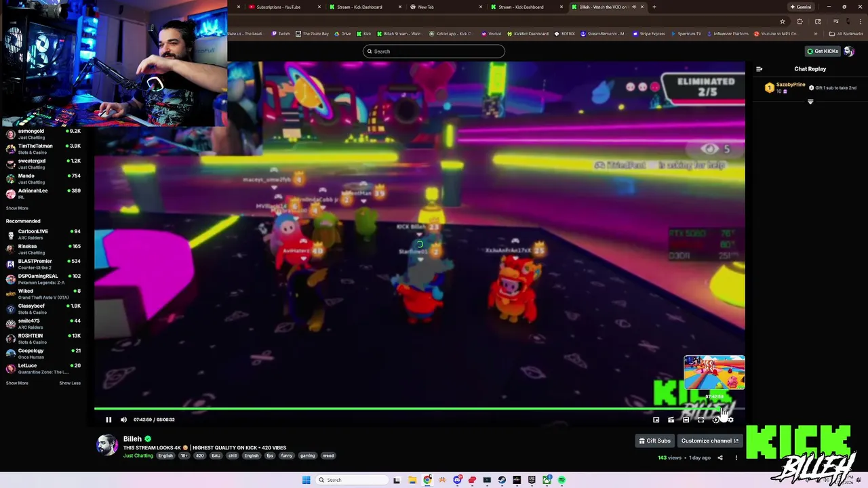This screenshot has width=868, height=488.
Task: Seek along the green video progress bar
Action: [x=419, y=409]
